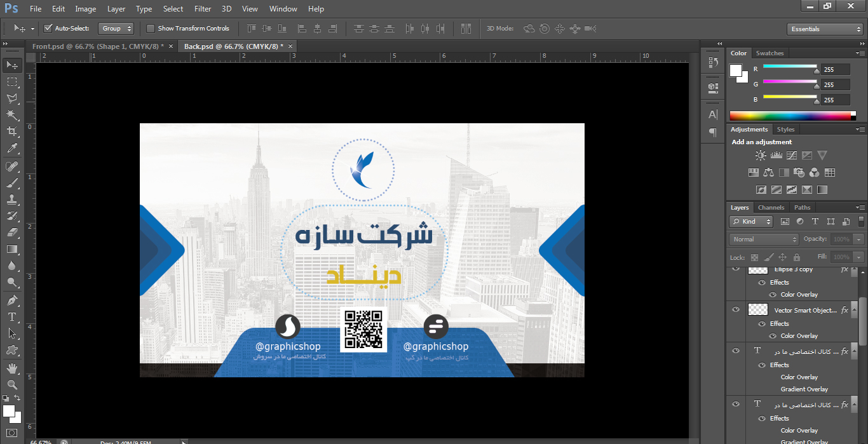Screen dimensions: 868x444
Task: Enable Show Transform Controls
Action: pyautogui.click(x=151, y=29)
